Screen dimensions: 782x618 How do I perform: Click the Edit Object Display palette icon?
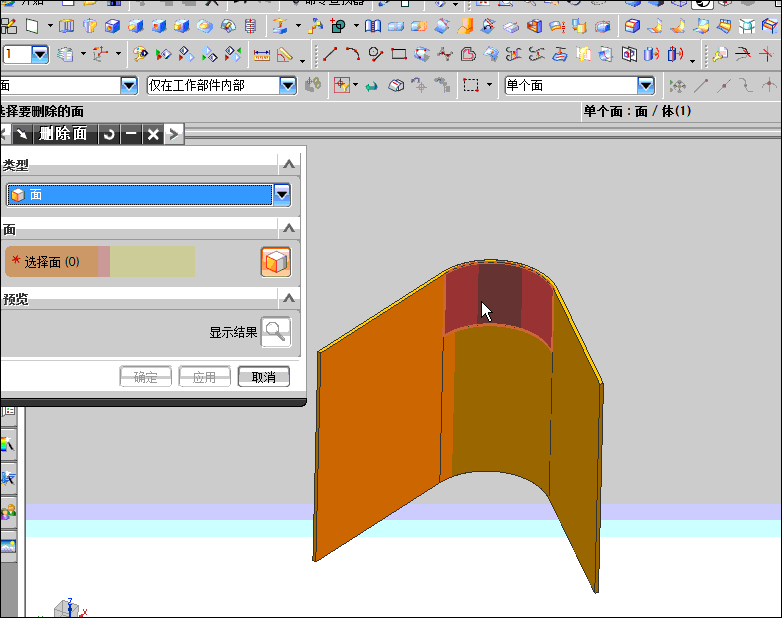(x=141, y=54)
